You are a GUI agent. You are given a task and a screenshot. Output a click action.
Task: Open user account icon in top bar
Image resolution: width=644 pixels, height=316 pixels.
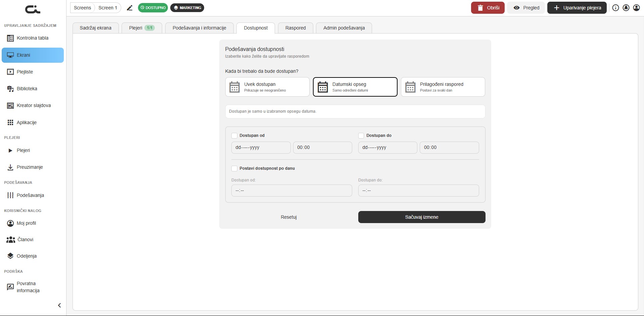[636, 8]
